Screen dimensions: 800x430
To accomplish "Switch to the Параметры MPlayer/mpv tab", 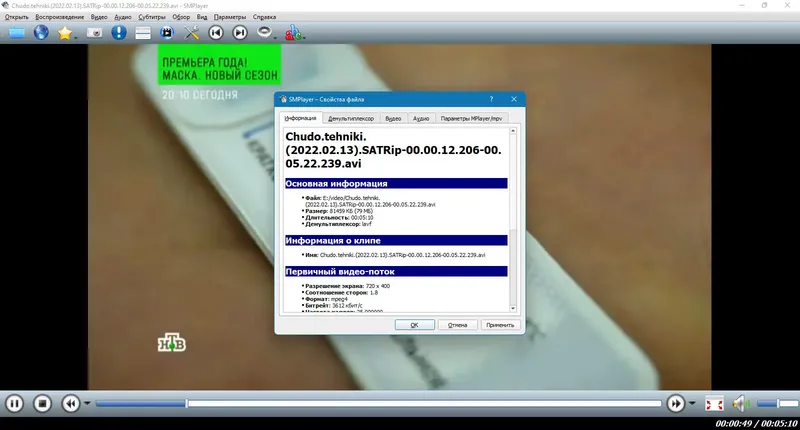I will (x=471, y=118).
